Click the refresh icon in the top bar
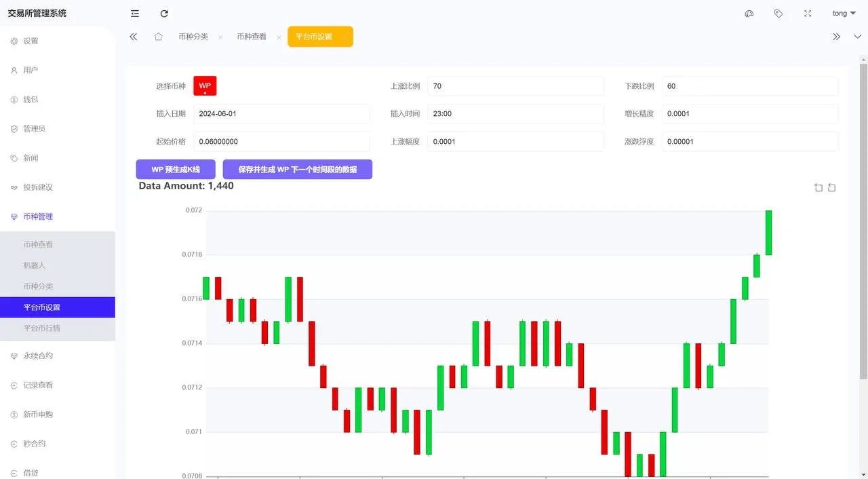Screen dimensions: 868x479 pos(164,14)
